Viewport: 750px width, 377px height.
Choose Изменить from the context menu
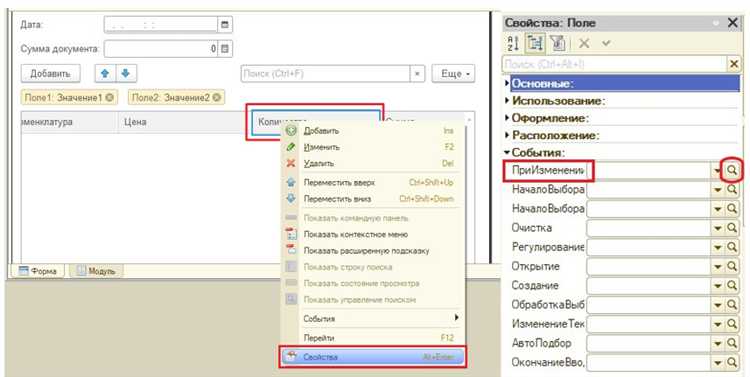click(321, 147)
